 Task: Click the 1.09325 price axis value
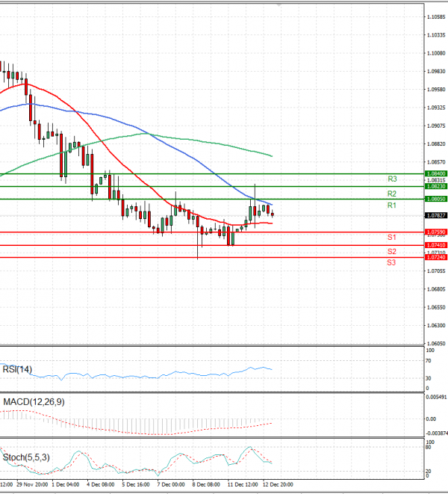436,108
